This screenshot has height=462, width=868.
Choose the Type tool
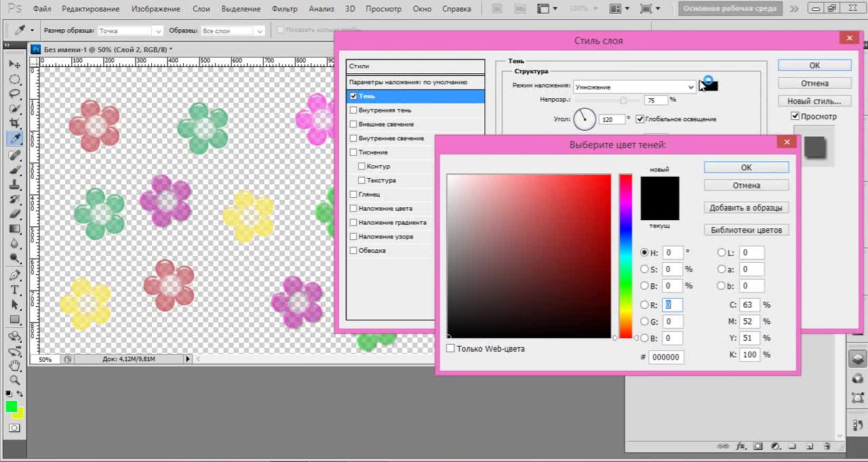14,290
